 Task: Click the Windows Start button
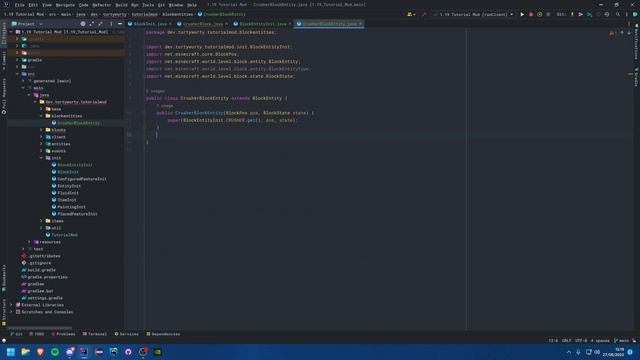tap(11, 351)
